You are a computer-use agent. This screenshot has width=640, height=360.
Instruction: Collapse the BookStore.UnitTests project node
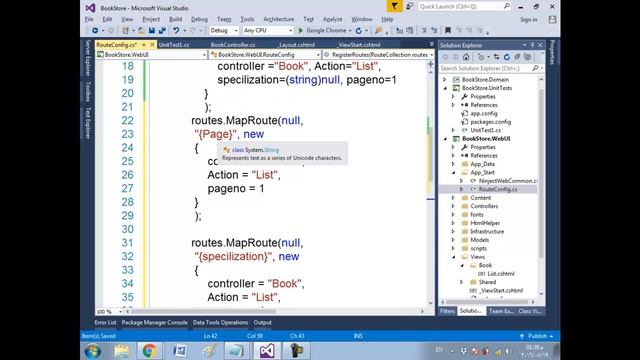(x=445, y=88)
